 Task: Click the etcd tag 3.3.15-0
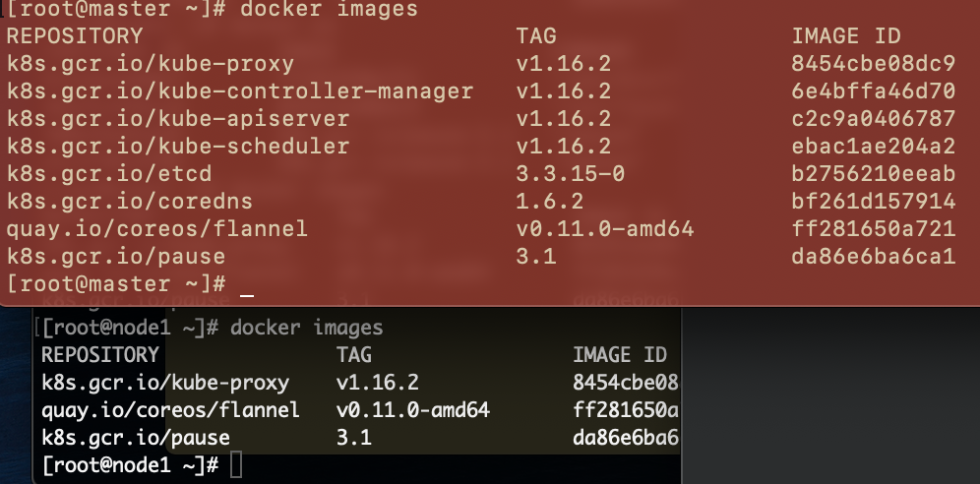point(570,173)
